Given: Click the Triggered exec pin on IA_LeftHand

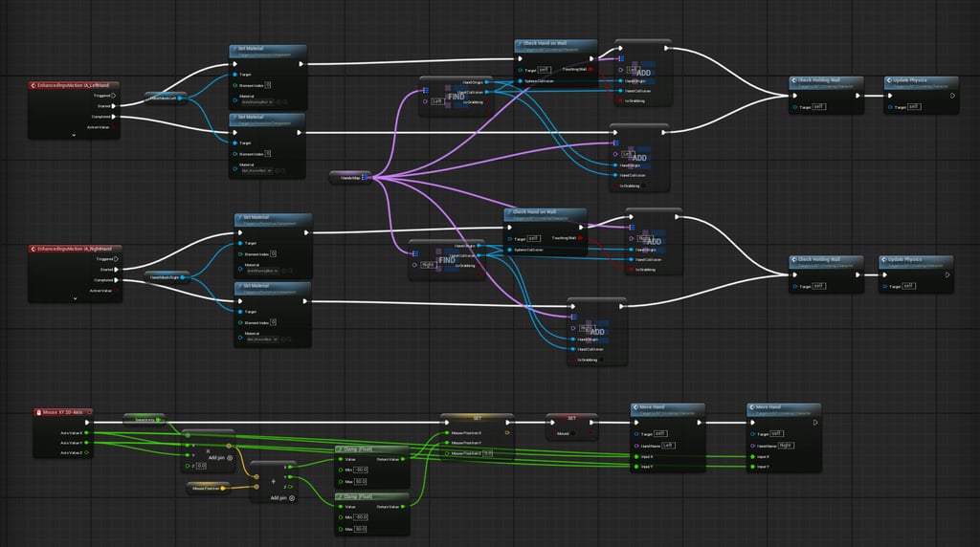Looking at the screenshot, I should (x=113, y=96).
